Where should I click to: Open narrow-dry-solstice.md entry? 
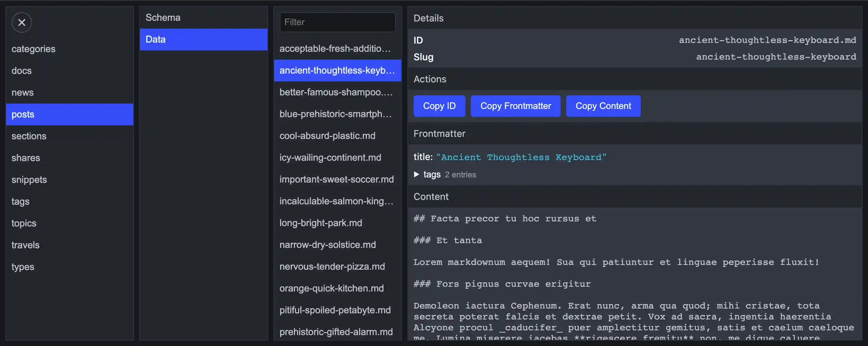338,245
